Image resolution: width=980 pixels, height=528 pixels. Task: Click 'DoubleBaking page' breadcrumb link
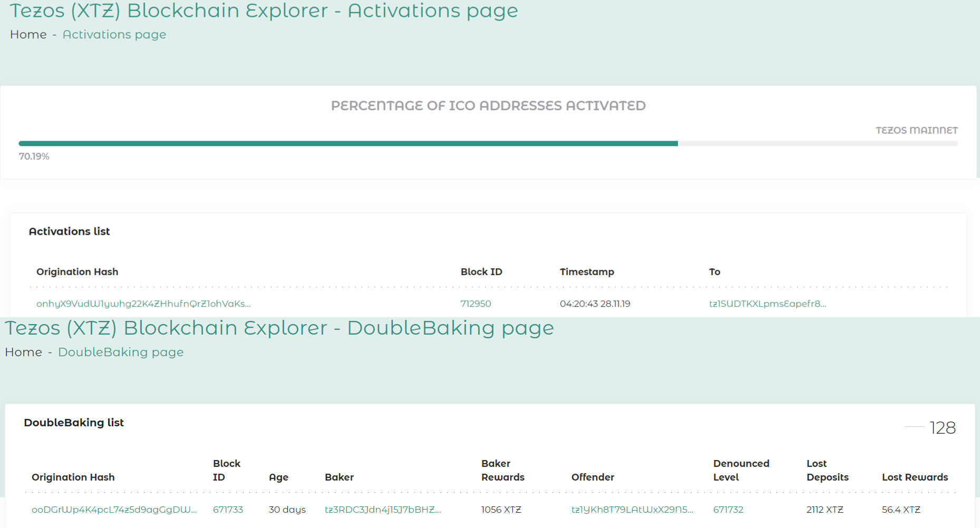pos(121,352)
